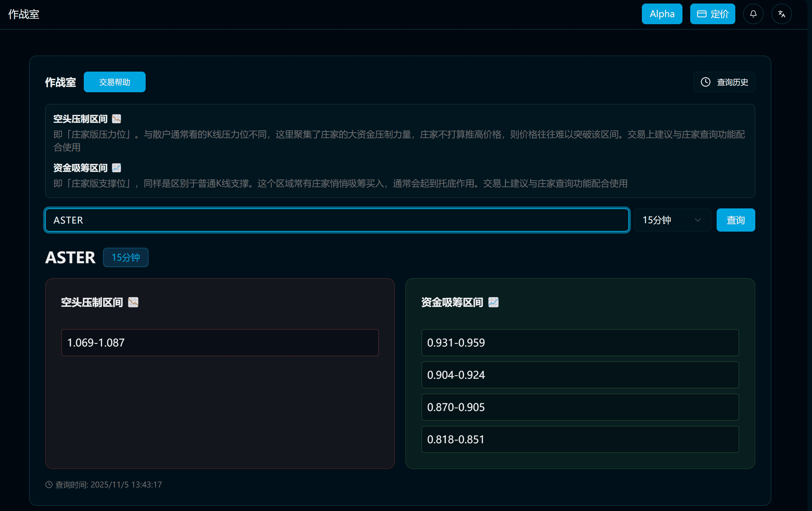The height and width of the screenshot is (511, 812).
Task: Select the 0.931-0.959 accumulation range row
Action: [580, 343]
